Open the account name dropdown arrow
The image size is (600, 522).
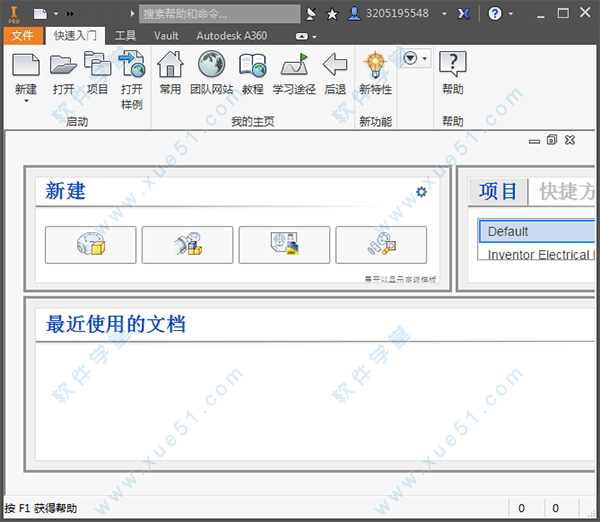pos(444,14)
